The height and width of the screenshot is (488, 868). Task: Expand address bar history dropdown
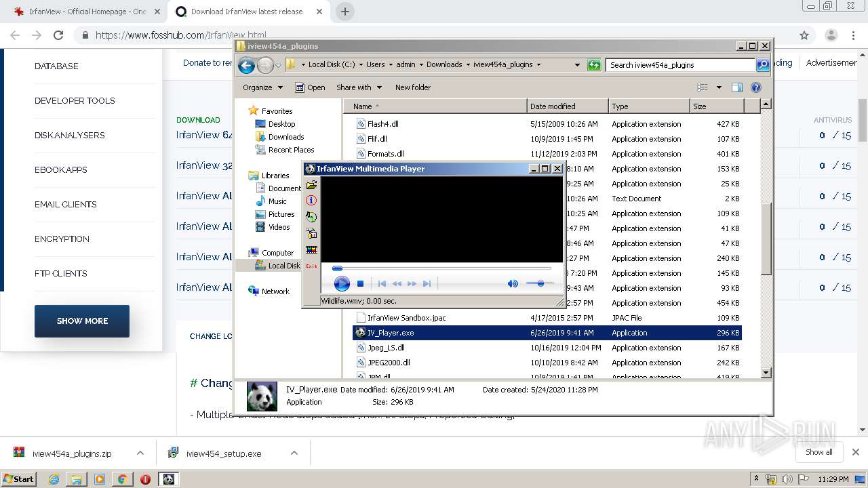[577, 65]
